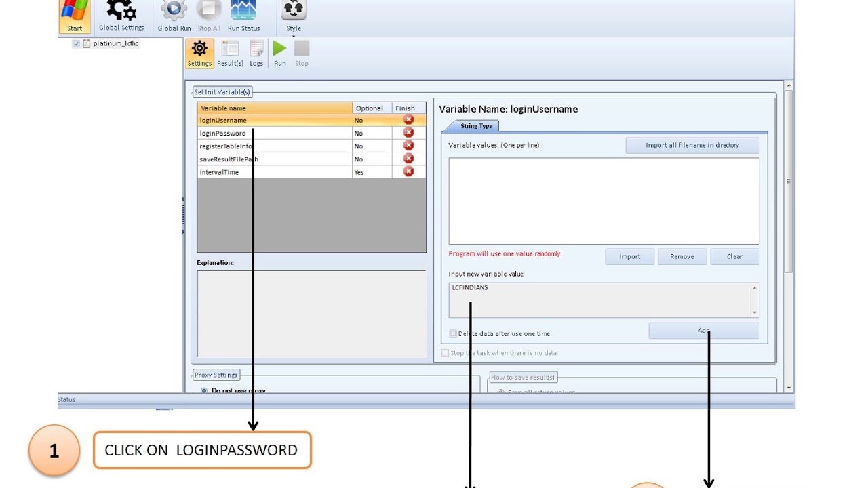The width and height of the screenshot is (868, 488).
Task: Select the registerTableInfo variable row
Action: 312,146
